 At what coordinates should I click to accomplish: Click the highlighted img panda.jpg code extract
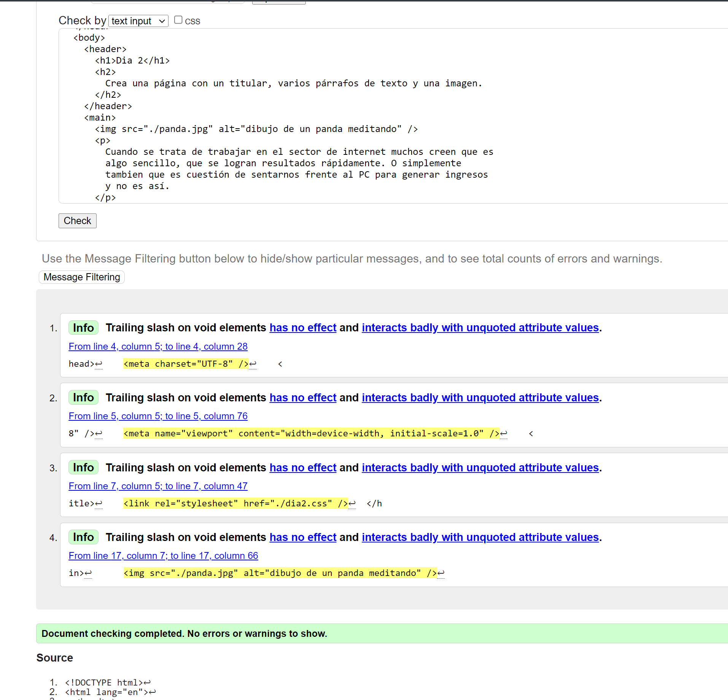280,573
